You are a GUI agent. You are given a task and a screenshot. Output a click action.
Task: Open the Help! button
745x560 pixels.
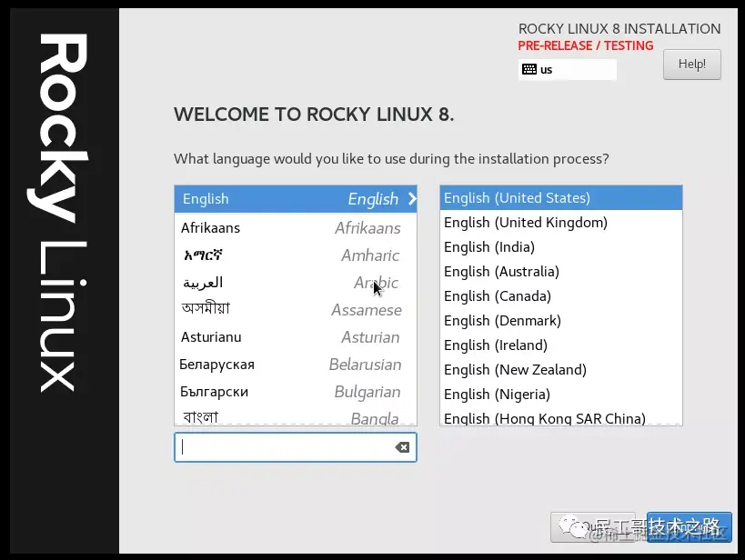(x=691, y=65)
